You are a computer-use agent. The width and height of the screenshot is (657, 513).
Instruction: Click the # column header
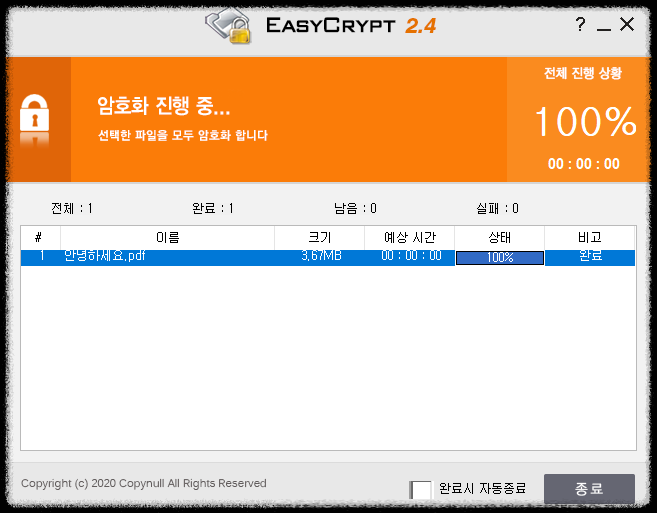point(40,238)
